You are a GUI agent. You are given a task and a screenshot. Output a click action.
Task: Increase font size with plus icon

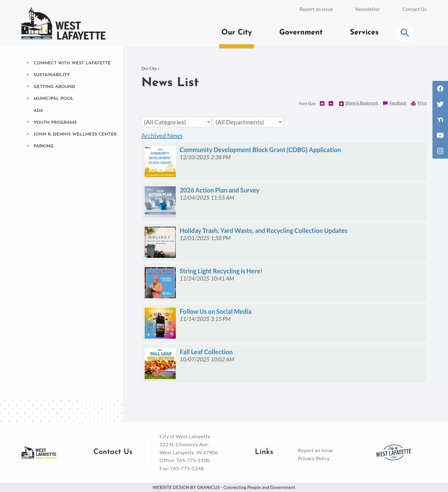pos(322,103)
